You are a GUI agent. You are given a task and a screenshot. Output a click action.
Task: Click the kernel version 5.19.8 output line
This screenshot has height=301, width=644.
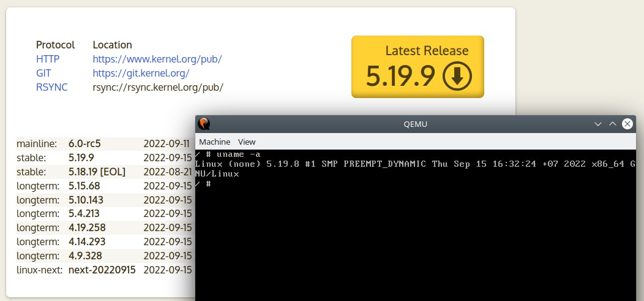coord(415,164)
